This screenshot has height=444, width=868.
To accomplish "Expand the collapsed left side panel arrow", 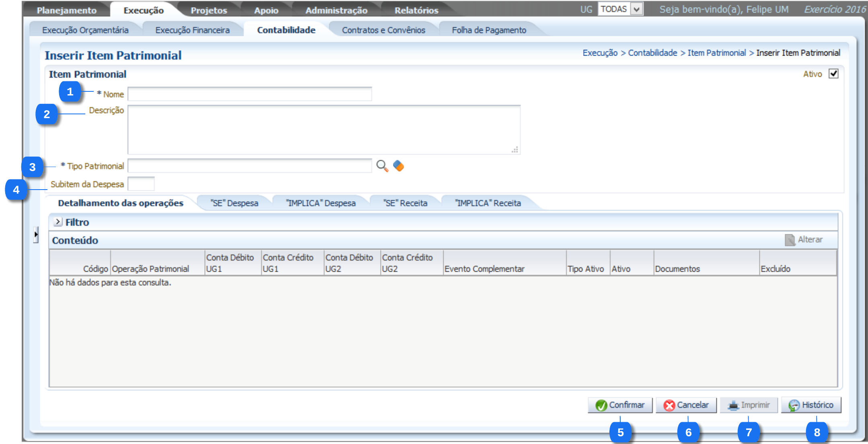I will pyautogui.click(x=36, y=234).
